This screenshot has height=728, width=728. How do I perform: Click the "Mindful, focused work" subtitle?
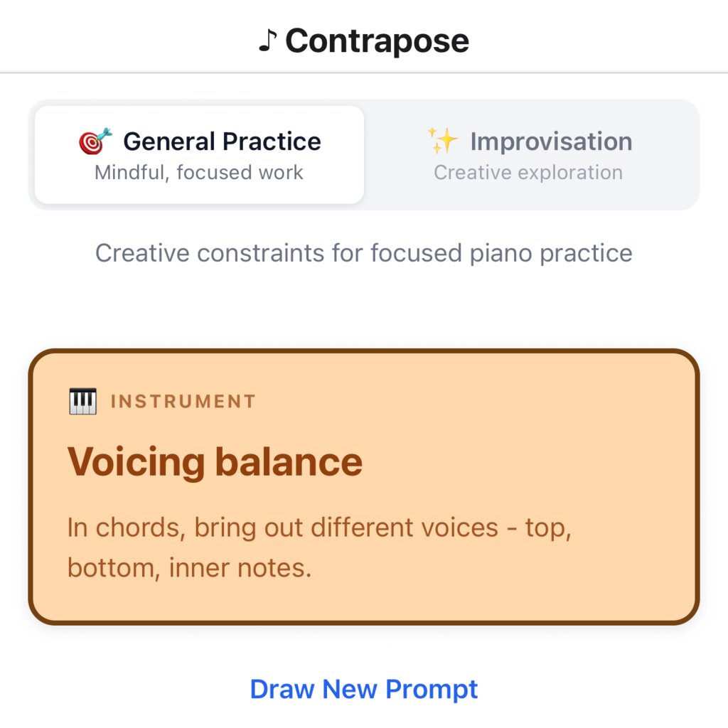(x=199, y=173)
